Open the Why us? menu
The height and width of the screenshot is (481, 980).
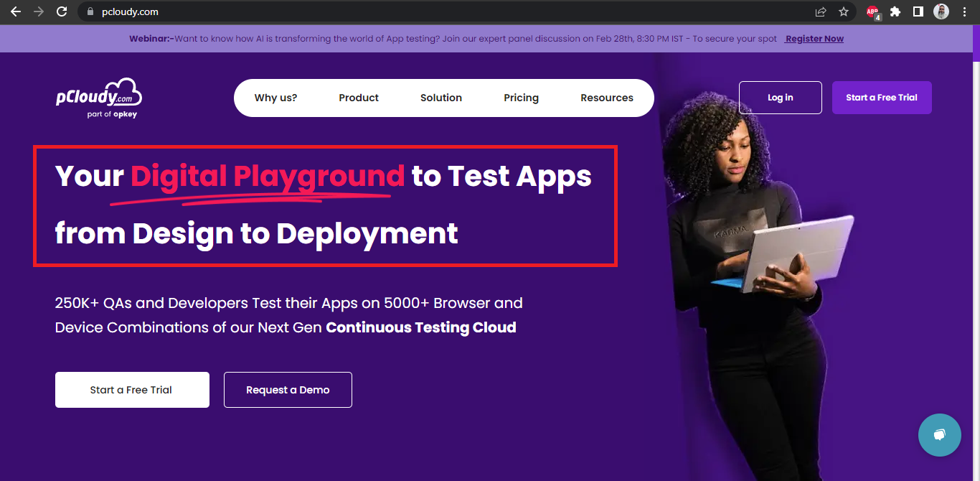click(275, 98)
